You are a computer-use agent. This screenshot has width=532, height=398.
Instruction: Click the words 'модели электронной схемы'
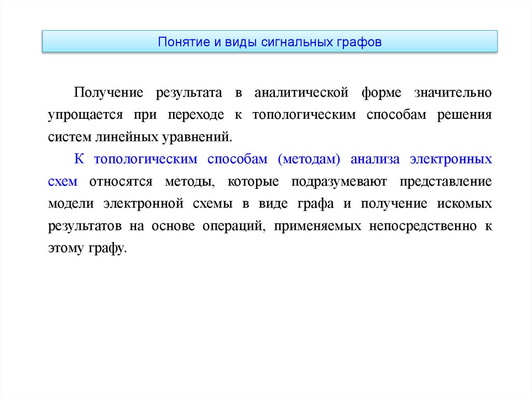140,204
